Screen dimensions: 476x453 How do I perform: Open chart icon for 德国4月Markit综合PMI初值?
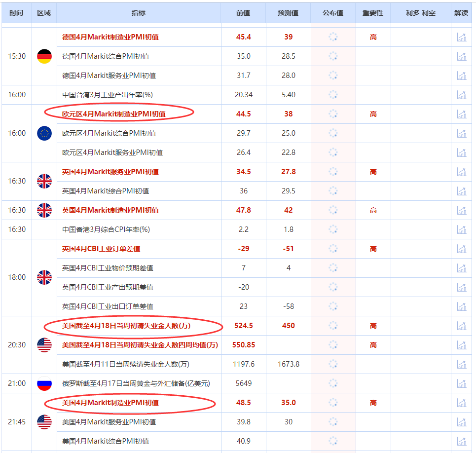pyautogui.click(x=462, y=56)
